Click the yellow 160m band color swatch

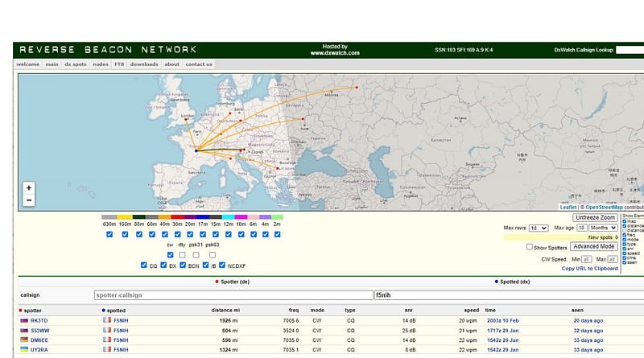point(124,217)
